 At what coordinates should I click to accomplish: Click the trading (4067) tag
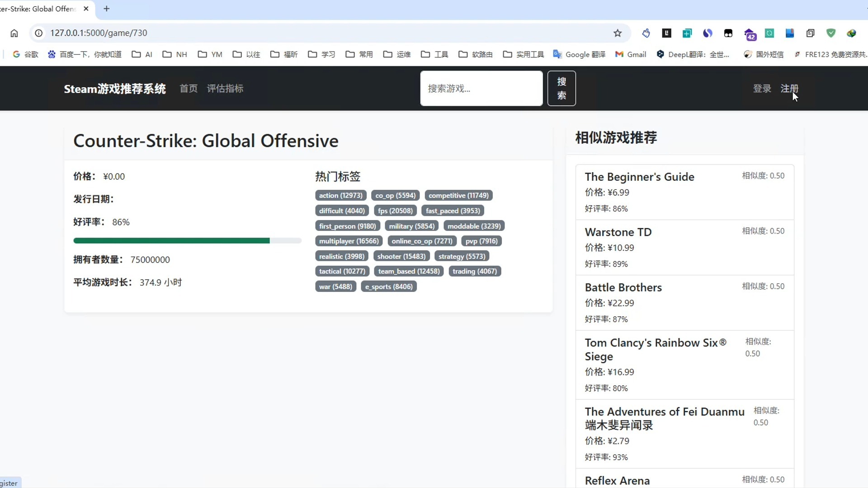click(x=475, y=271)
